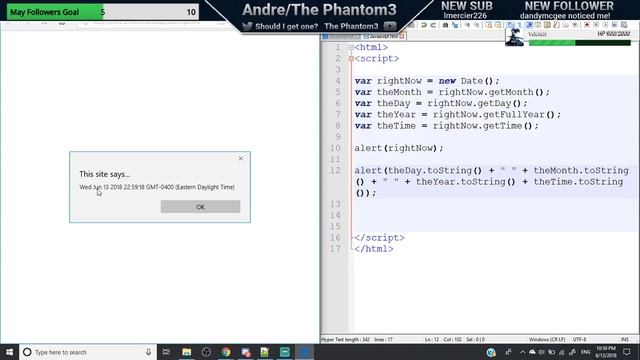The image size is (640, 360).
Task: Click the blue help icon in system tray
Action: click(491, 352)
